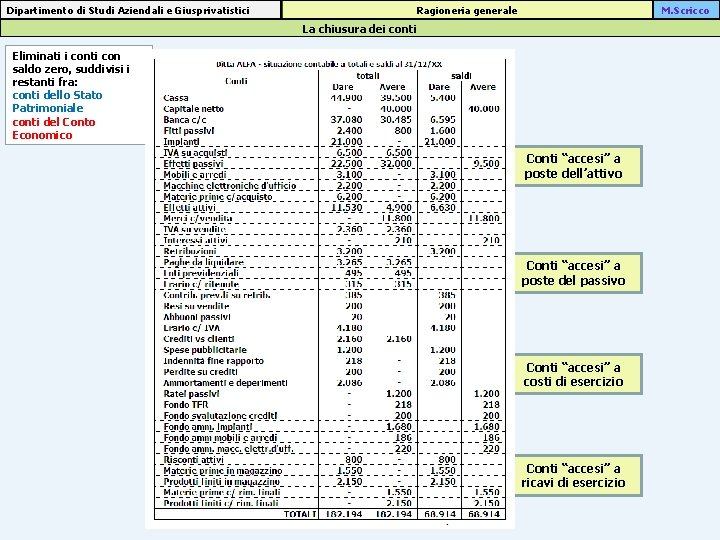This screenshot has width=720, height=540.
Task: Select the 32.000 Avere value for Effetti passivi
Action: 396,164
